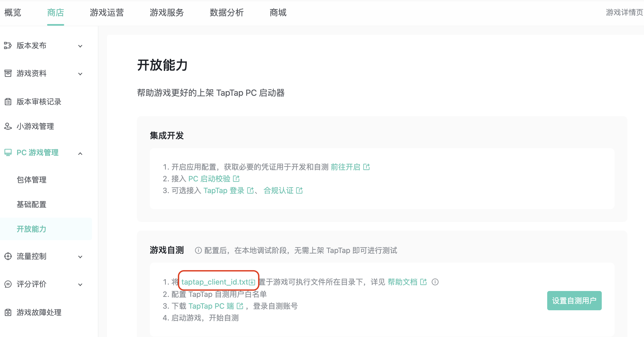Click the 流量控制 target icon
644x337 pixels.
click(x=8, y=256)
